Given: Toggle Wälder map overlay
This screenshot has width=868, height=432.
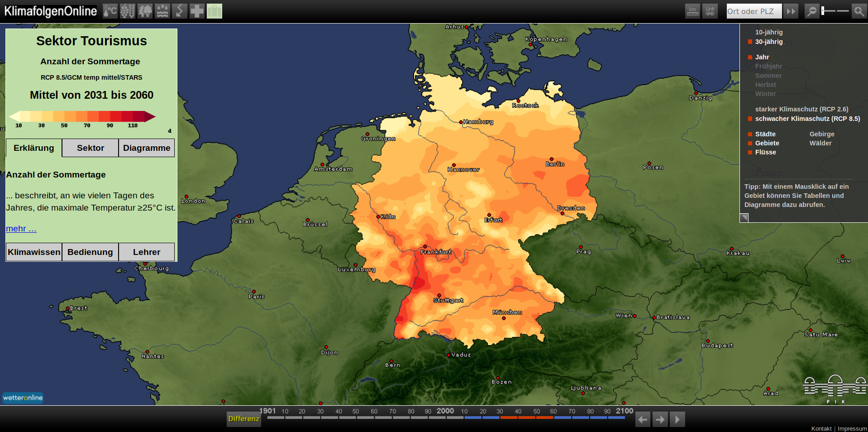Looking at the screenshot, I should 820,143.
